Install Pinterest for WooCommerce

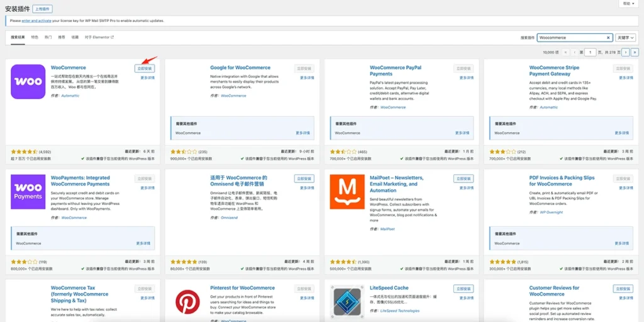click(304, 289)
